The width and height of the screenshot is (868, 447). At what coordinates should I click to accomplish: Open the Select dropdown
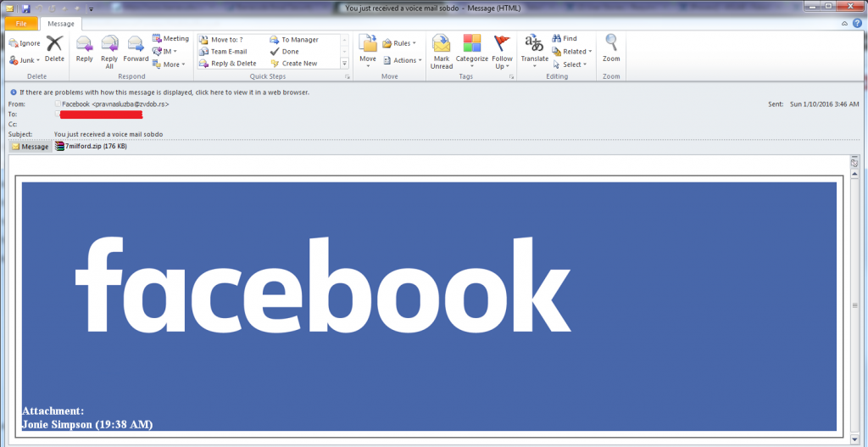click(x=570, y=64)
